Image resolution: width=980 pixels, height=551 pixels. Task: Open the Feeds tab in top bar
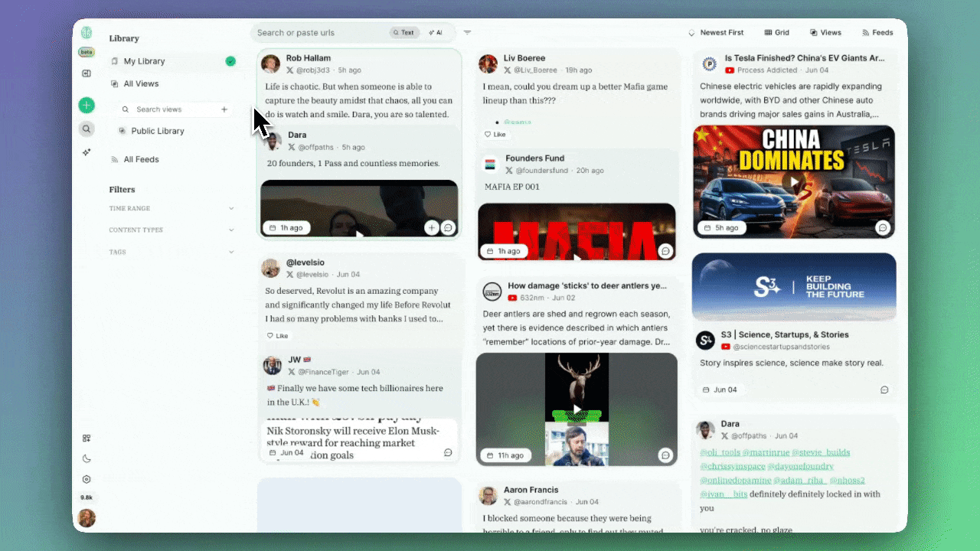click(877, 33)
